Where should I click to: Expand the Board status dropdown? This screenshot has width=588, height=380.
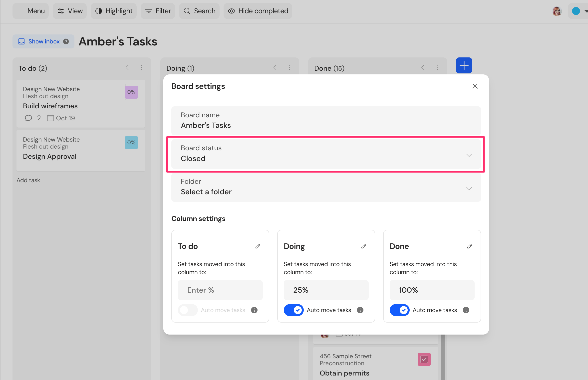326,154
